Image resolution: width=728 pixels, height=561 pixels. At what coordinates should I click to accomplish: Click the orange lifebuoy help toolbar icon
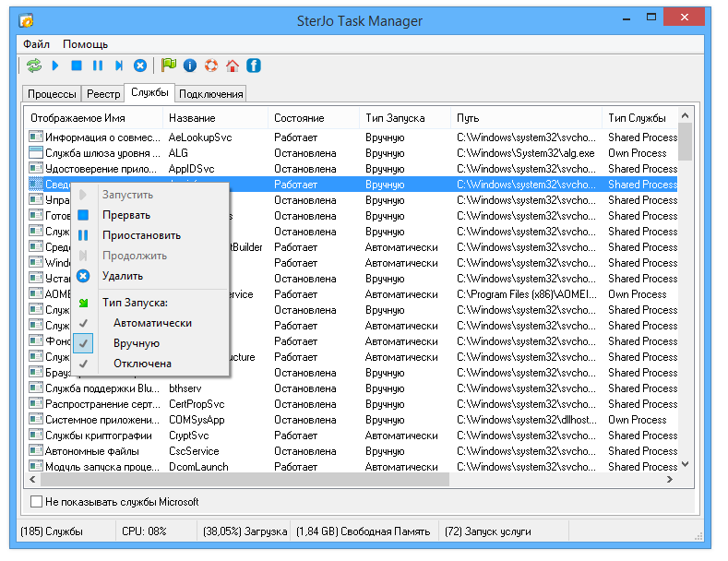[211, 66]
